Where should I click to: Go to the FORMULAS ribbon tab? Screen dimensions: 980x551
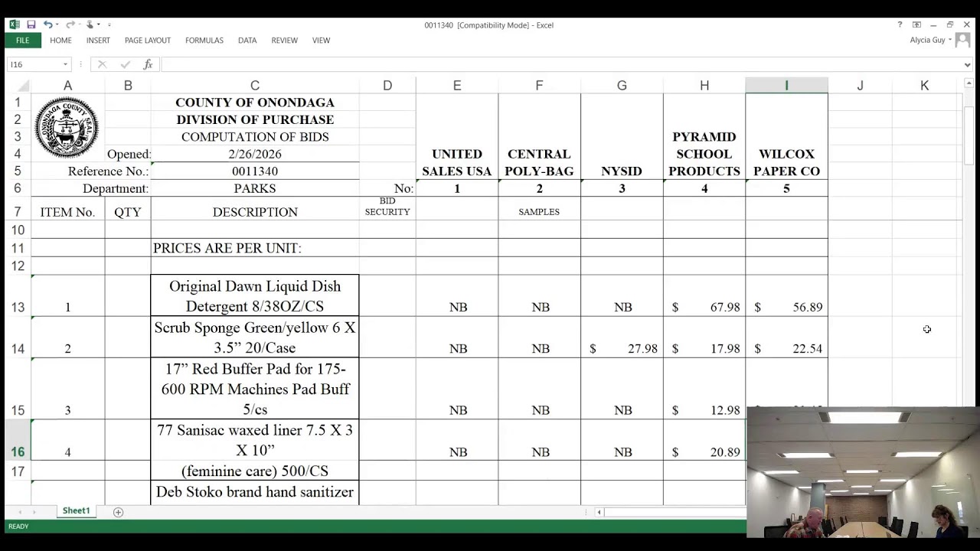(204, 41)
